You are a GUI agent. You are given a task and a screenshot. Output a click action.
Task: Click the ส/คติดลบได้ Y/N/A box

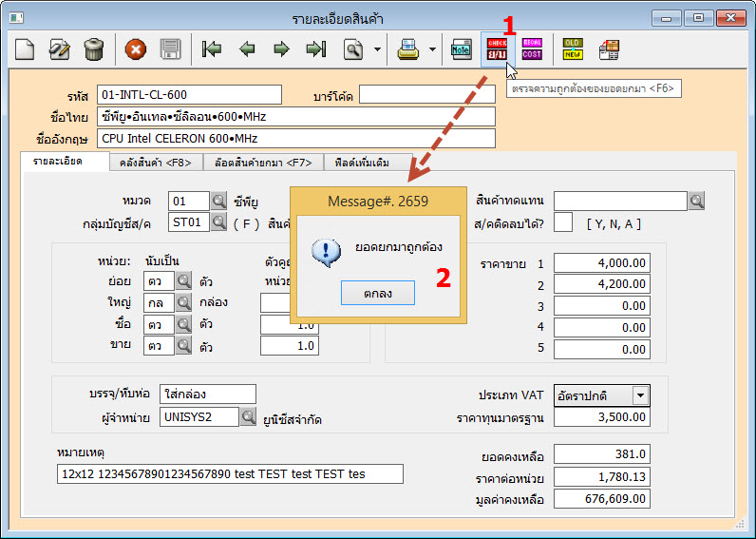coord(563,222)
